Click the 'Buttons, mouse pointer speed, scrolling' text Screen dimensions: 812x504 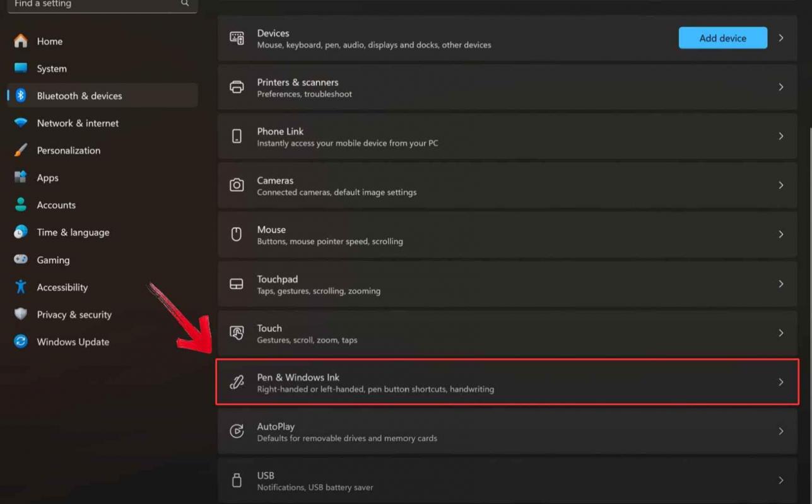point(330,242)
